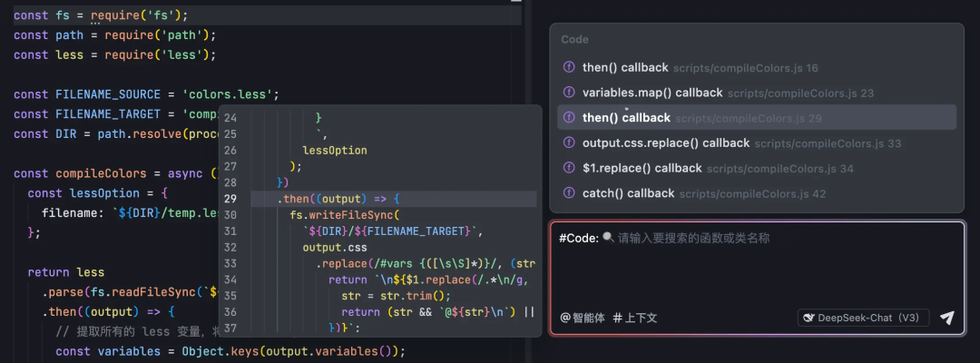Screen dimensions: 980x363
Task: Click the send paper-plane icon
Action: click(x=946, y=318)
